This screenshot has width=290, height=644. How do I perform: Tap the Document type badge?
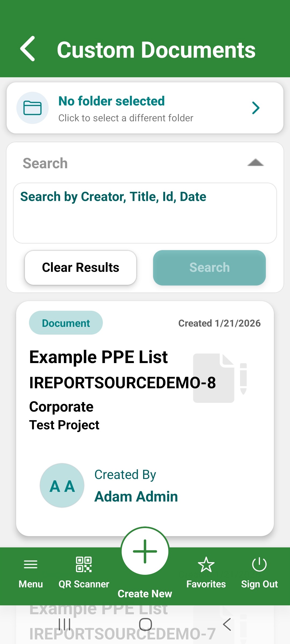(x=66, y=323)
